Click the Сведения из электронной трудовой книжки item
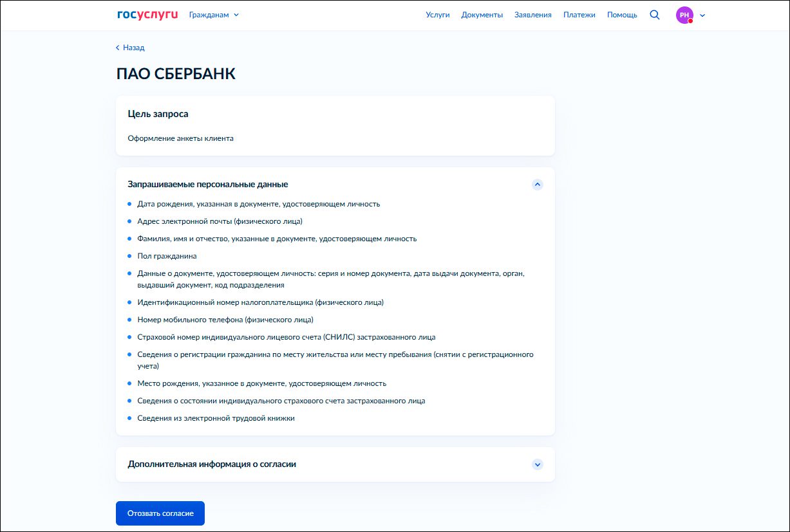This screenshot has width=790, height=532. (x=216, y=418)
